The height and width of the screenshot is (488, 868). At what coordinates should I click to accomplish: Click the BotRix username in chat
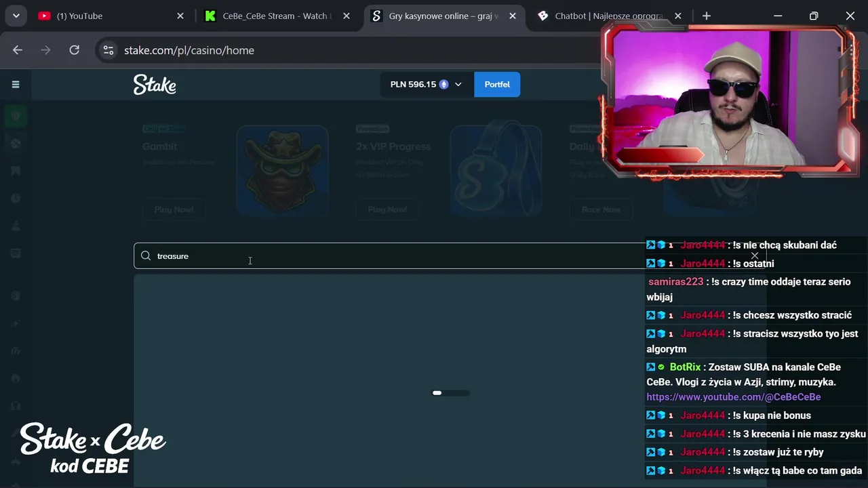click(x=685, y=367)
